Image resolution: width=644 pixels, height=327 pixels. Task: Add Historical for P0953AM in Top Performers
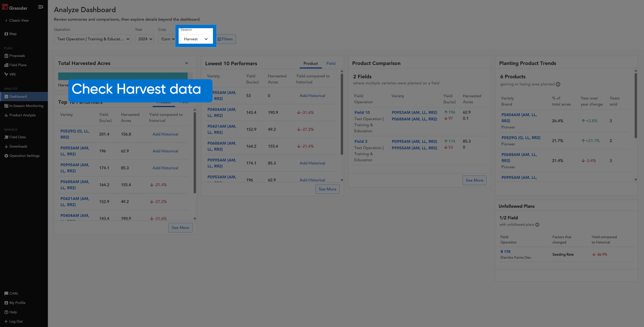[165, 151]
